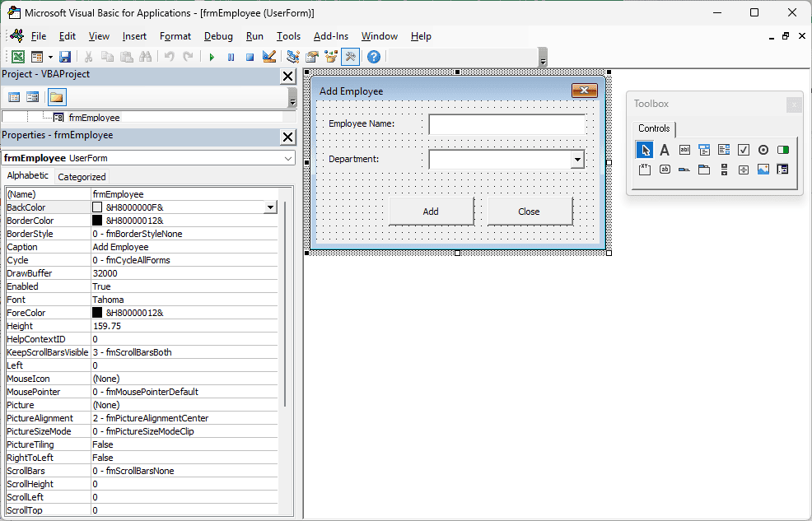Click the Department combo box dropdown arrow
The height and width of the screenshot is (521, 812).
coord(577,160)
